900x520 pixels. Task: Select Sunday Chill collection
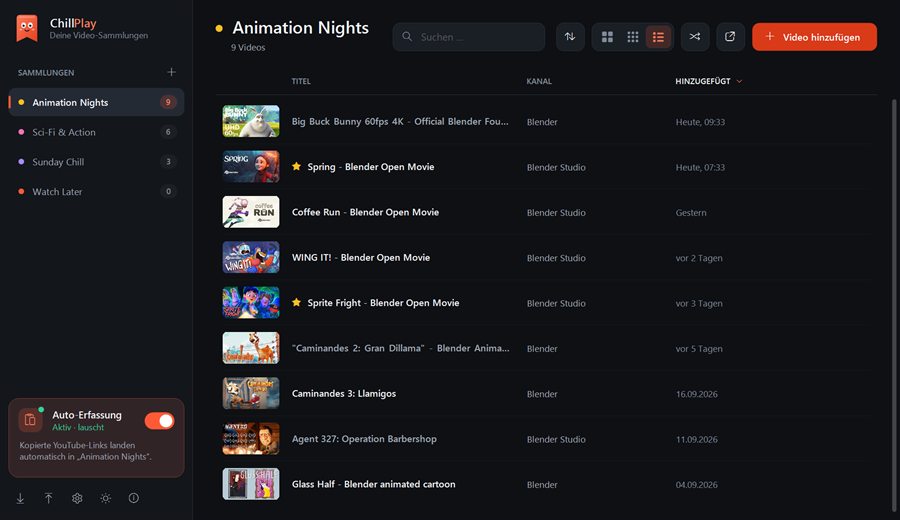click(96, 162)
